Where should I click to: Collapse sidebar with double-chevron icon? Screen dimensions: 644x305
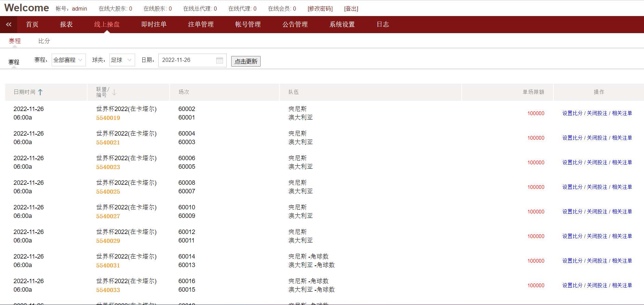pos(9,24)
